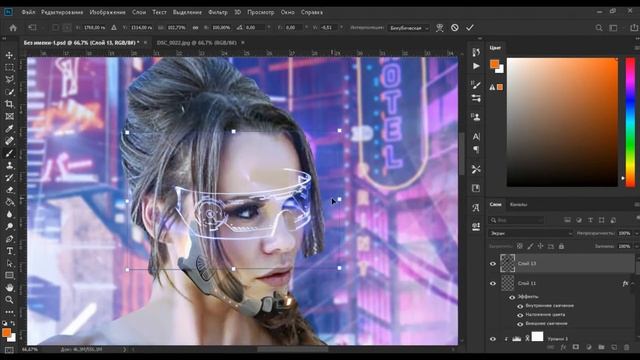
Task: Commit transform with the checkmark
Action: (470, 28)
